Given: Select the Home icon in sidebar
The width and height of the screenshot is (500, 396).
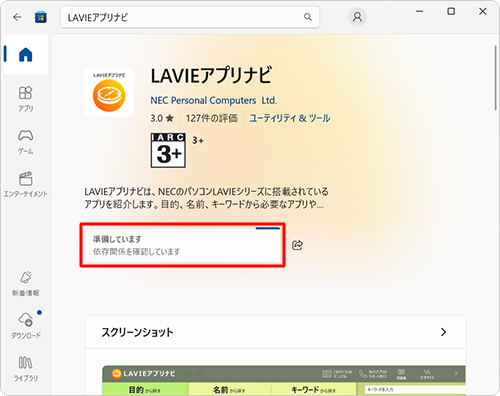Looking at the screenshot, I should pyautogui.click(x=26, y=54).
